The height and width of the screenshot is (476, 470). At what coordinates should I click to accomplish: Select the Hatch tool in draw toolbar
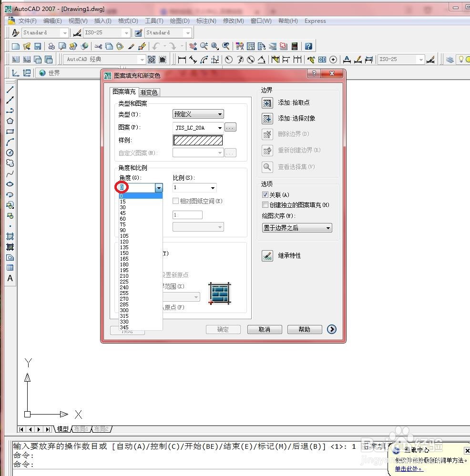click(10, 236)
